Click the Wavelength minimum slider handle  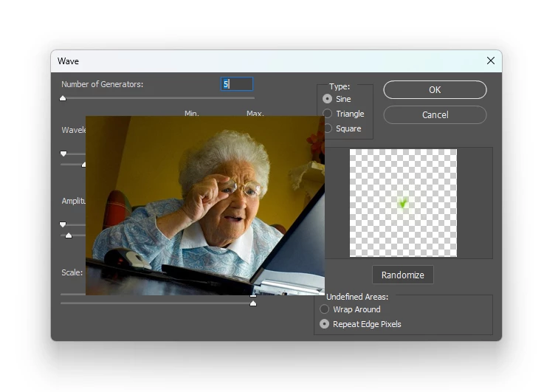(63, 154)
